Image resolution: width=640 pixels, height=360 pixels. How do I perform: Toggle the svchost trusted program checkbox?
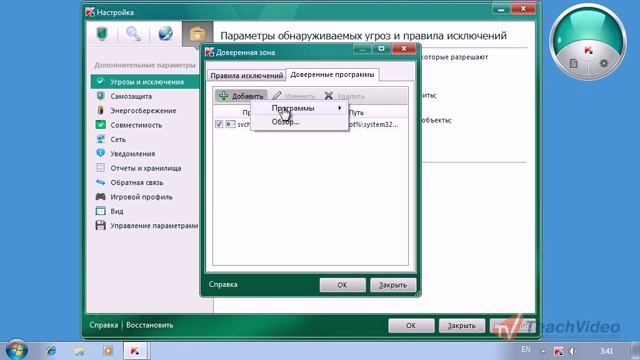pyautogui.click(x=219, y=124)
